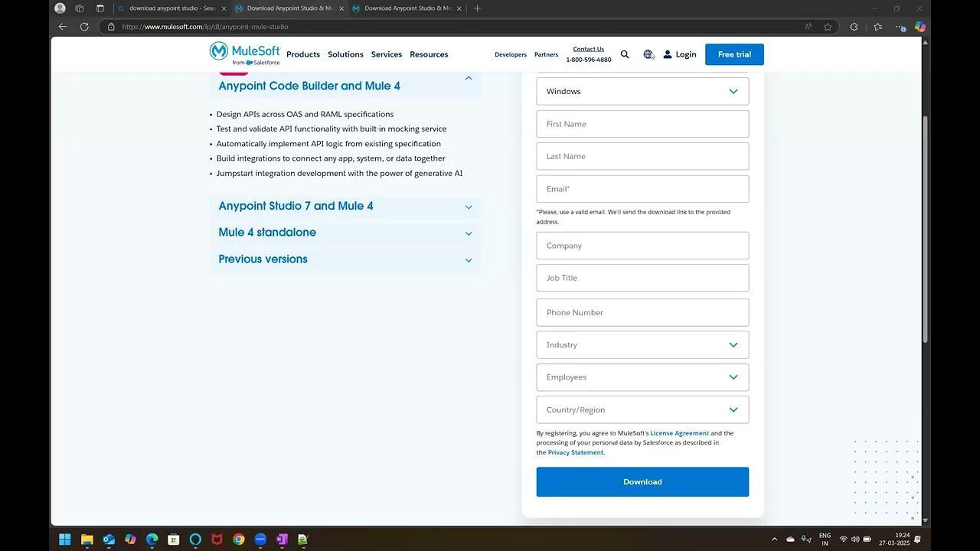
Task: Click into the Job Title field
Action: [x=642, y=278]
